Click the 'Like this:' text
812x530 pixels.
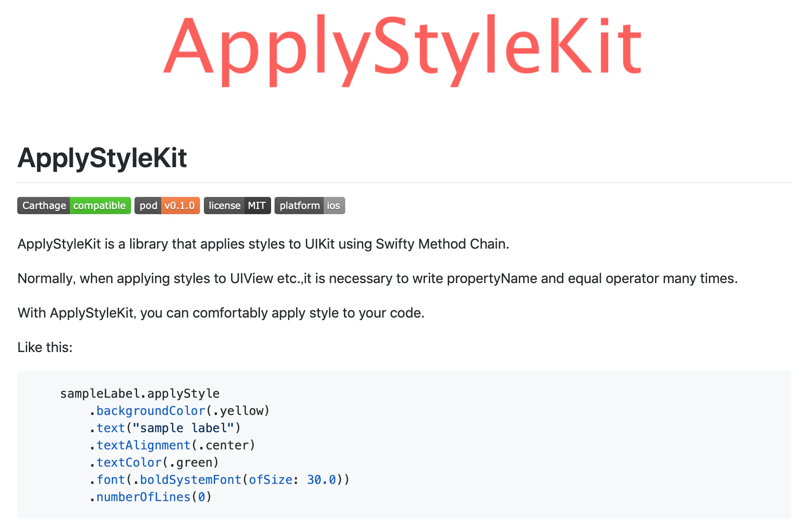click(x=45, y=347)
